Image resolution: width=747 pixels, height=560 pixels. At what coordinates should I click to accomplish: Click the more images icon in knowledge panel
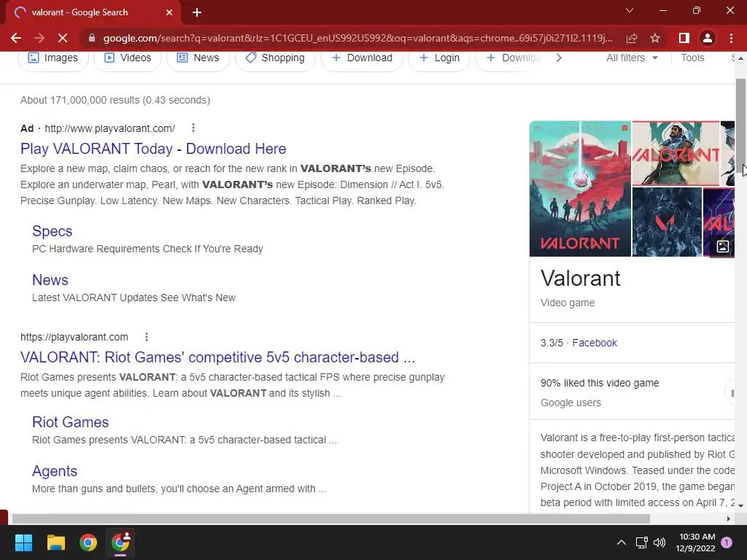[x=723, y=246]
